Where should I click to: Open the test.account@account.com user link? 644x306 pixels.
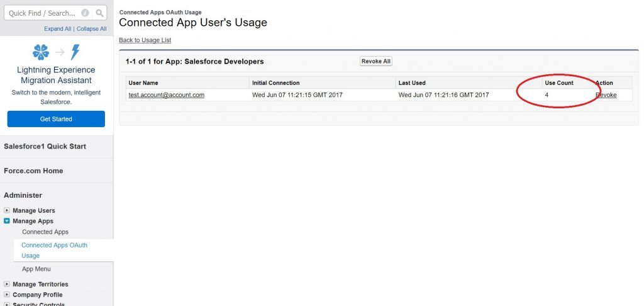pos(166,95)
